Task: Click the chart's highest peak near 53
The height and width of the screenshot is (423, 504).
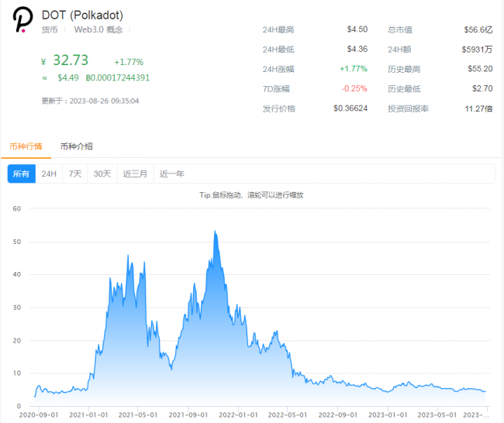Action: click(215, 232)
